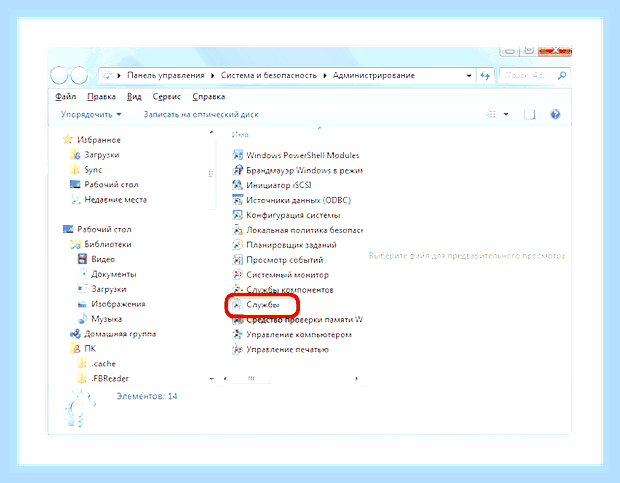Screen dimensions: 620x483
Task: Select Рабочий стол under Избранное
Action: 111,185
